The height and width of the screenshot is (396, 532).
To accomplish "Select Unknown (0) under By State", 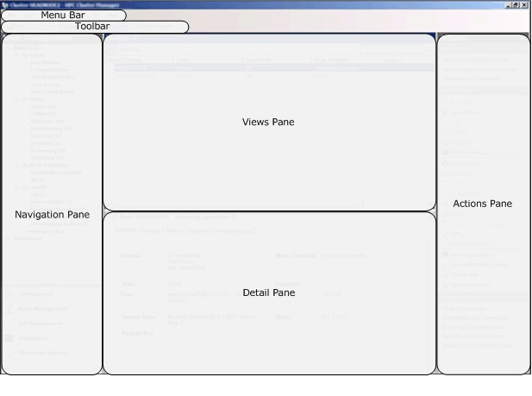I will point(47,121).
